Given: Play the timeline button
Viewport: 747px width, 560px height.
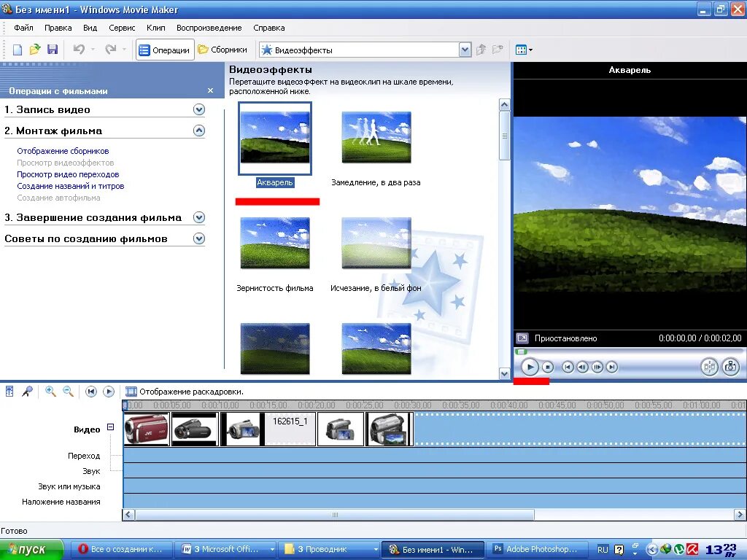Looking at the screenshot, I should click(109, 392).
